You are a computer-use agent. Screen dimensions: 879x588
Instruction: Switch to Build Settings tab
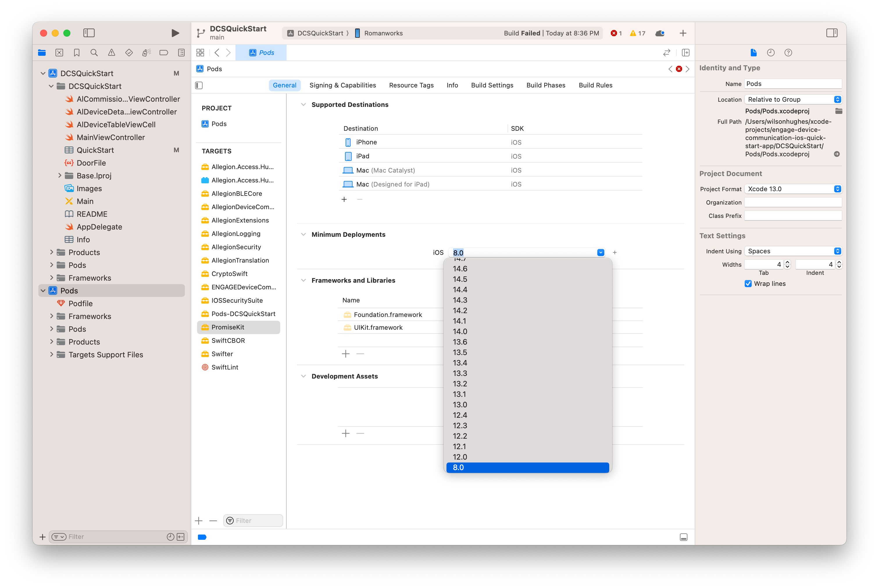492,85
